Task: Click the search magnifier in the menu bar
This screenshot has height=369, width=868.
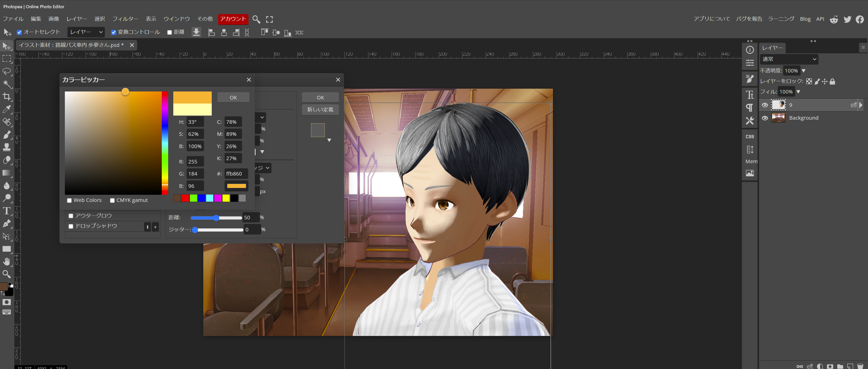Action: tap(256, 19)
